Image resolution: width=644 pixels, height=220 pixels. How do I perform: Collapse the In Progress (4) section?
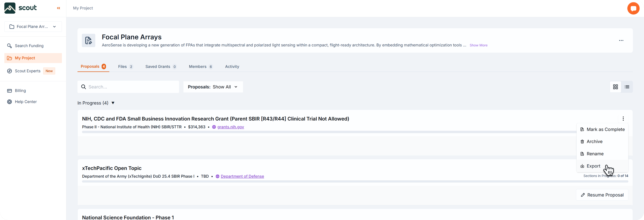pyautogui.click(x=113, y=103)
